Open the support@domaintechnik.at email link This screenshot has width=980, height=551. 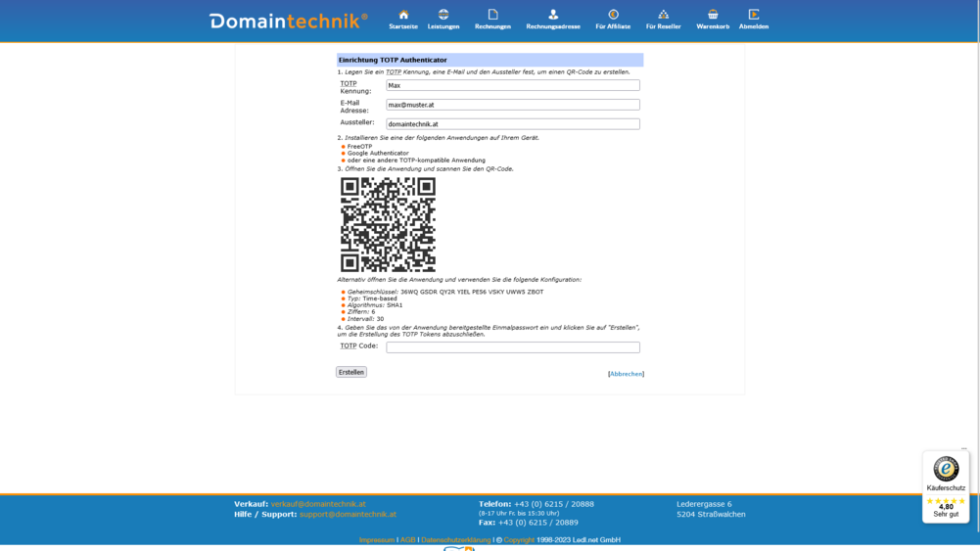coord(348,514)
